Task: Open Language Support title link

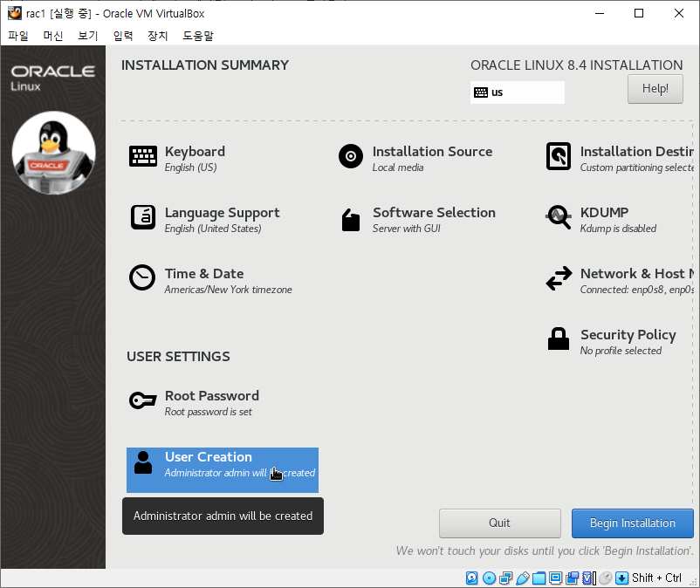Action: coord(223,213)
